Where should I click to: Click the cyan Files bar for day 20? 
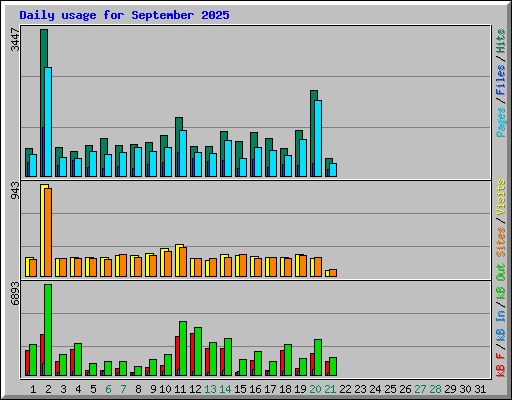[318, 138]
